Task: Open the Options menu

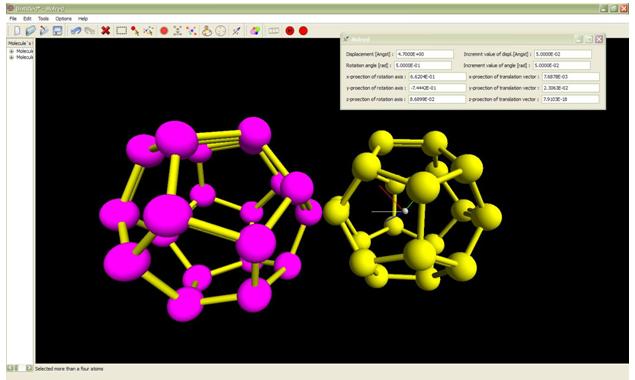Action: pos(64,19)
